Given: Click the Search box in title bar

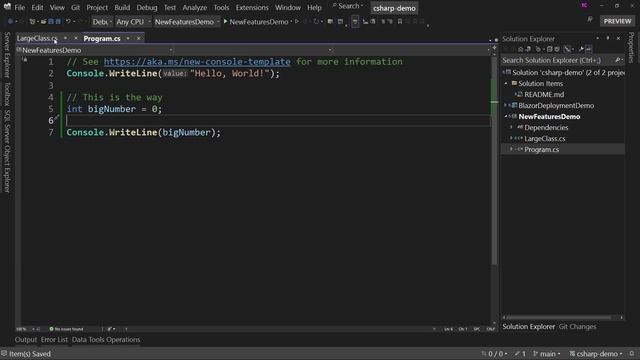Looking at the screenshot, I should coord(348,6).
